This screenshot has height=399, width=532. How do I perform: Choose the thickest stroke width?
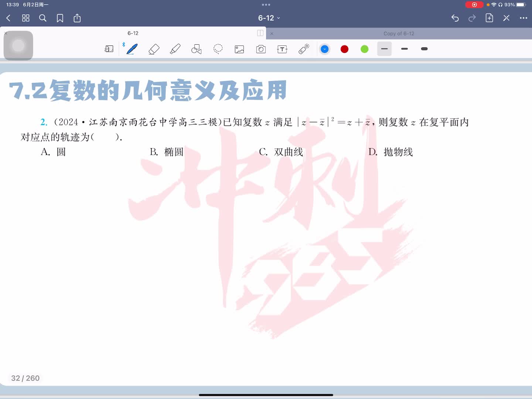click(x=424, y=49)
